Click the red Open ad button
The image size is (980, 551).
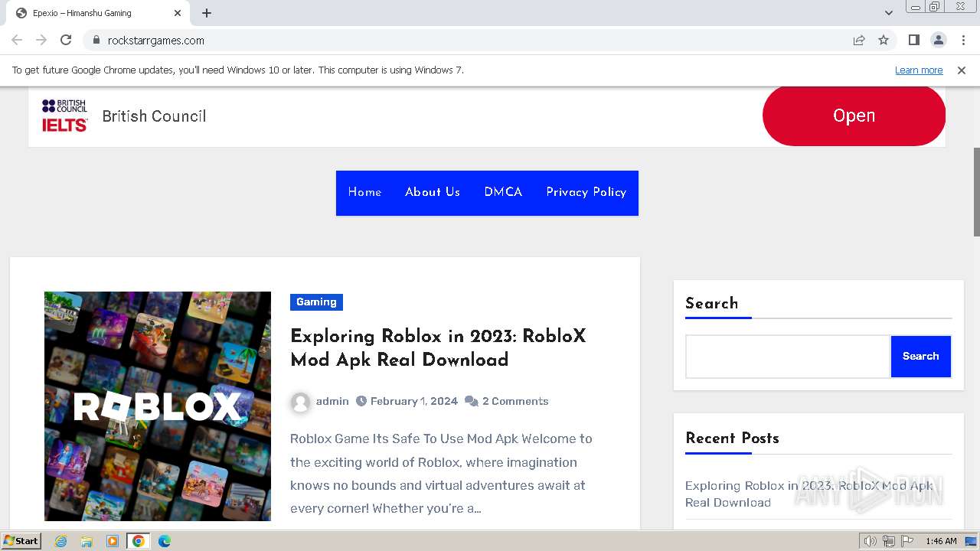pyautogui.click(x=854, y=116)
